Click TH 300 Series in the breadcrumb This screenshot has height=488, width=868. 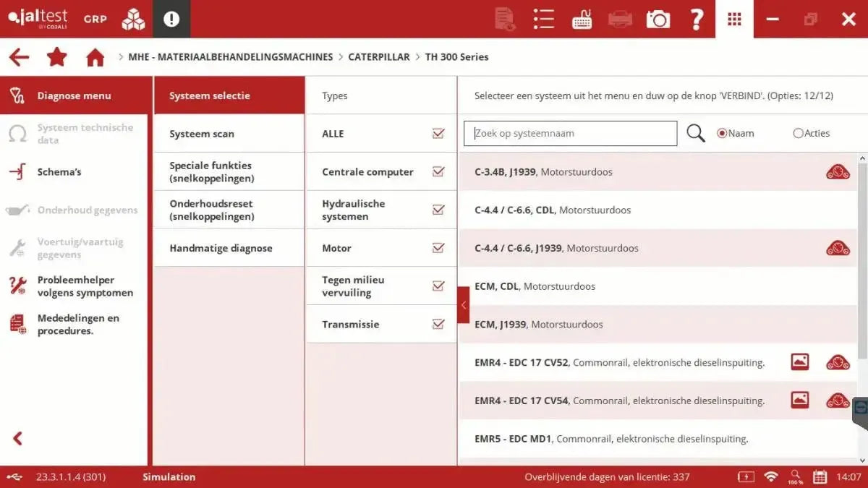[x=457, y=56]
